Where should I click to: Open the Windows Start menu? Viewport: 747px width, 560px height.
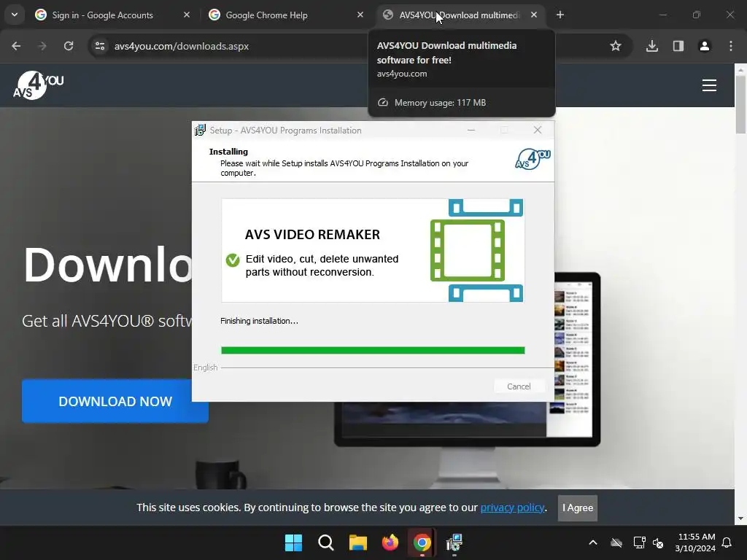pyautogui.click(x=293, y=542)
